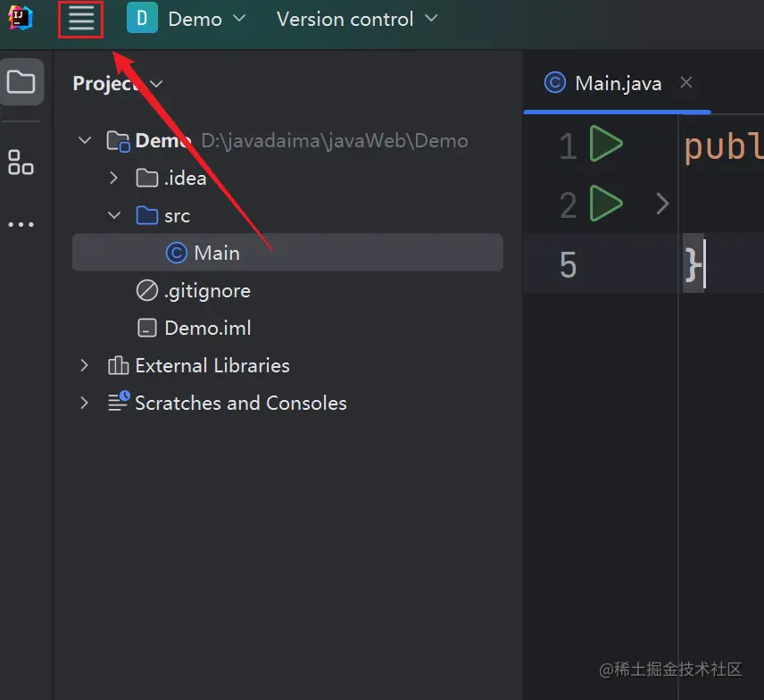Viewport: 764px width, 700px height.
Task: Open the Version control dropdown
Action: pos(357,20)
